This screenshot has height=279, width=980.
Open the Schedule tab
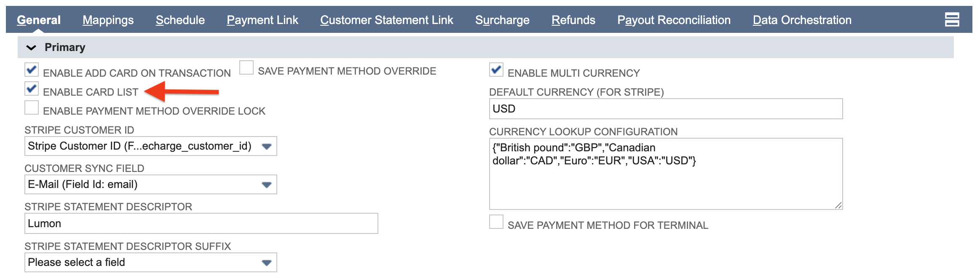(x=180, y=20)
